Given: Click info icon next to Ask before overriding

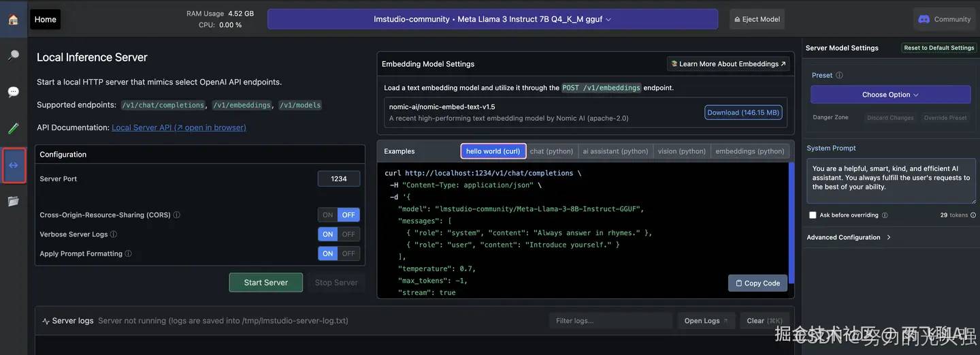Looking at the screenshot, I should (x=885, y=215).
